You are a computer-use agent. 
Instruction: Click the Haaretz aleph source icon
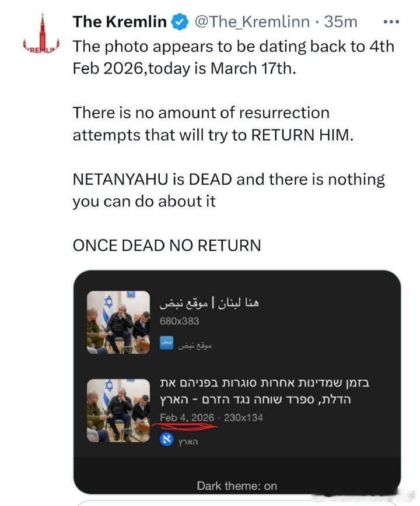tap(167, 440)
